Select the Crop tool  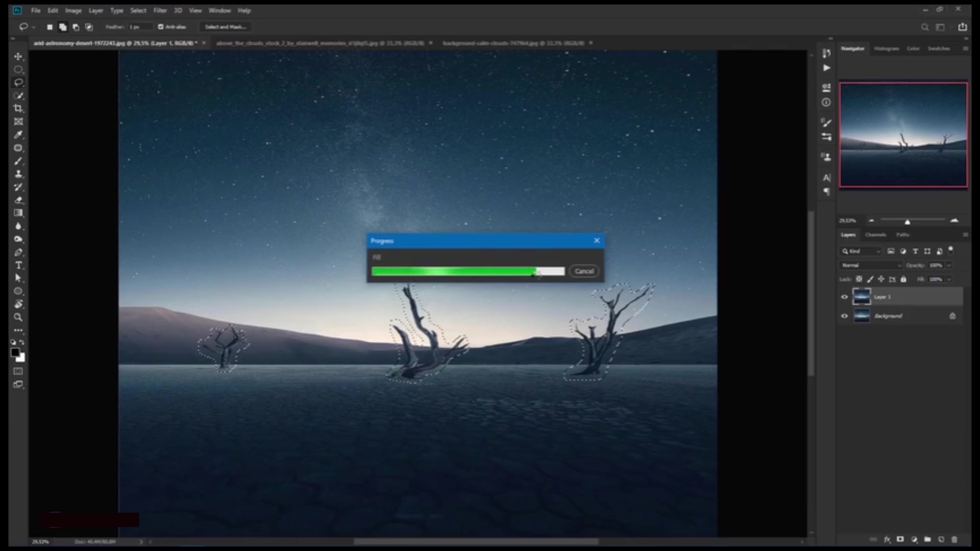18,108
